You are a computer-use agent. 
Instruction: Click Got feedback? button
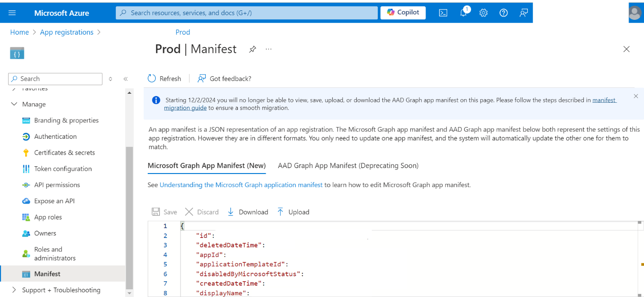(224, 78)
